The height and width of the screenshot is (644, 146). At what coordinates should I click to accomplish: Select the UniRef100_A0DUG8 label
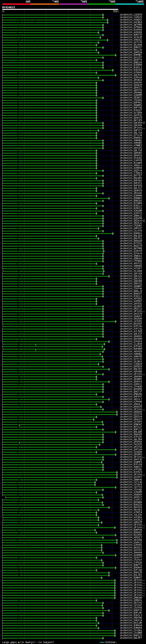[x=131, y=32]
